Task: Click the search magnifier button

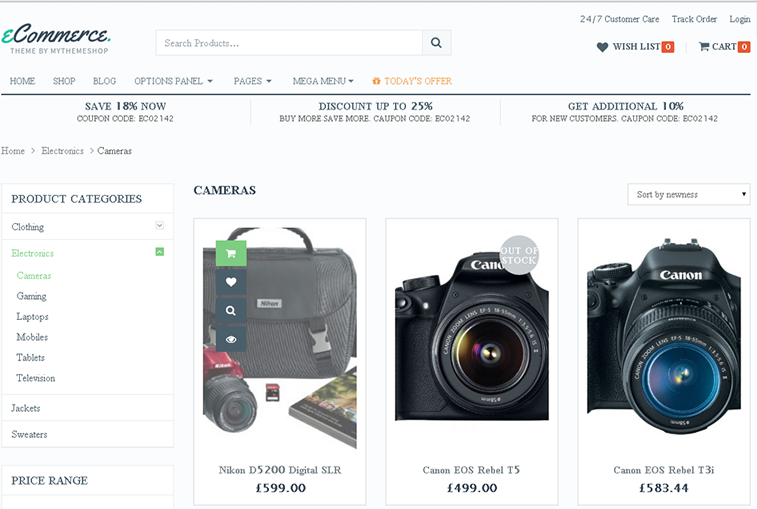Action: point(436,43)
